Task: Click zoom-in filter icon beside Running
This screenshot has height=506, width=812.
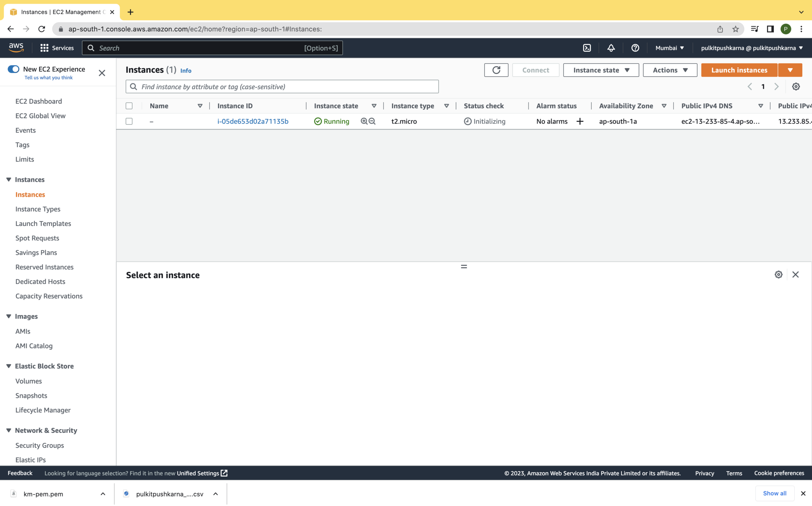Action: coord(364,121)
